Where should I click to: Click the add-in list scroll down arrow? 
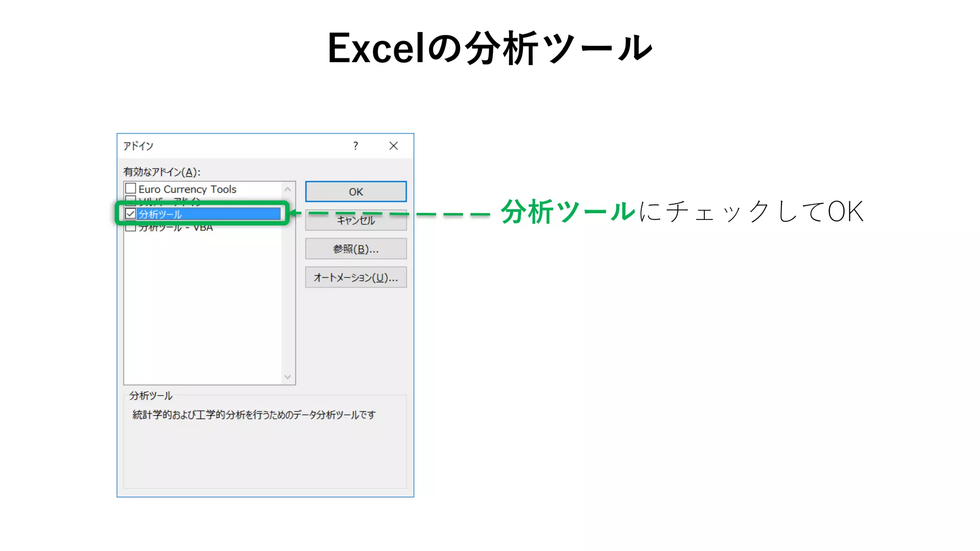(288, 377)
